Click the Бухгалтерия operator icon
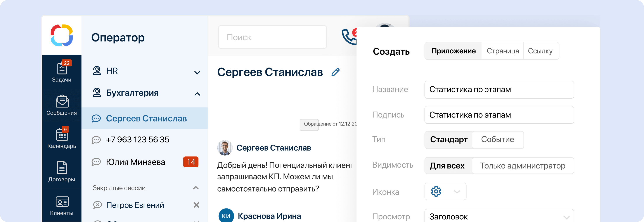 [x=97, y=92]
